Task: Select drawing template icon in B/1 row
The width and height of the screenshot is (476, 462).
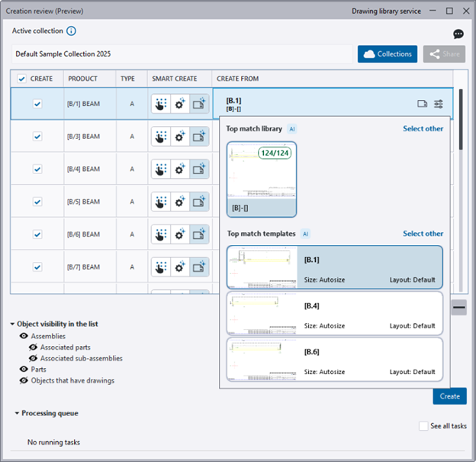Action: 199,104
